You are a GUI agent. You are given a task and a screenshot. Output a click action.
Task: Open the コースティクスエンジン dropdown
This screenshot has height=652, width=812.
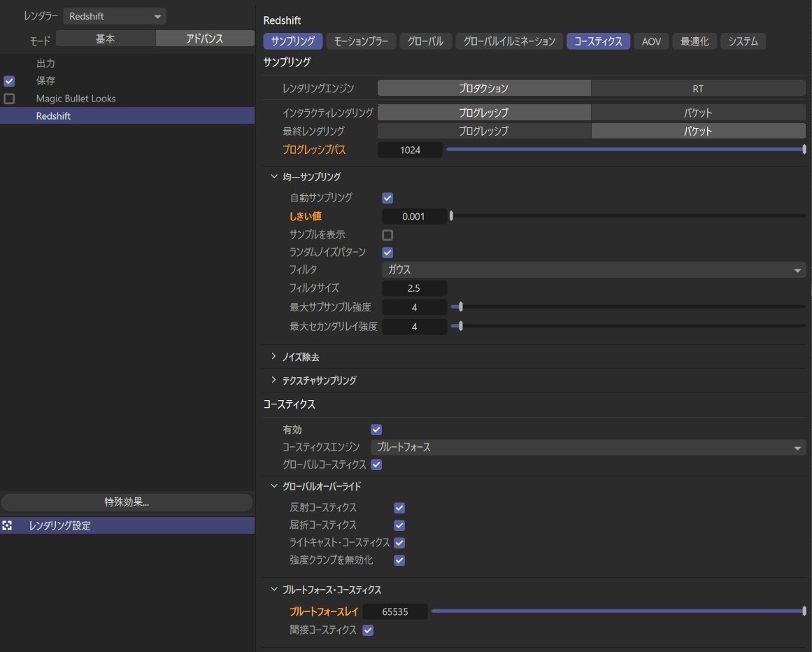pyautogui.click(x=588, y=448)
